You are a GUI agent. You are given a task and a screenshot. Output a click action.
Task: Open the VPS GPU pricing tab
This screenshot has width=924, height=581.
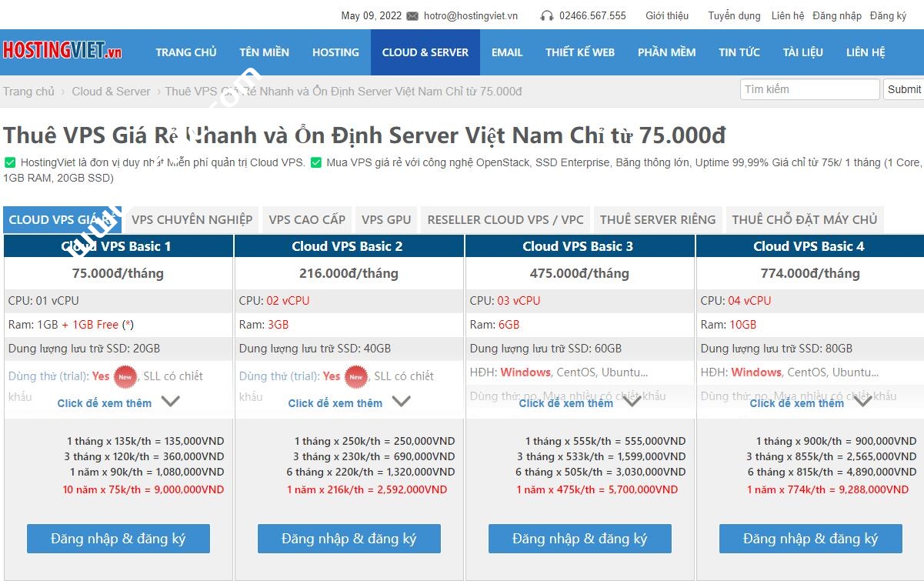(386, 219)
